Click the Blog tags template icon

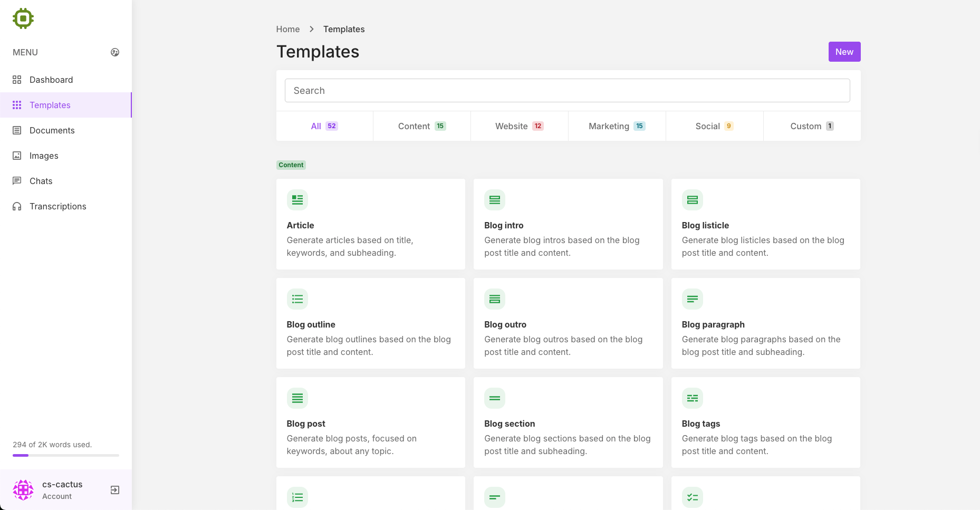tap(692, 398)
